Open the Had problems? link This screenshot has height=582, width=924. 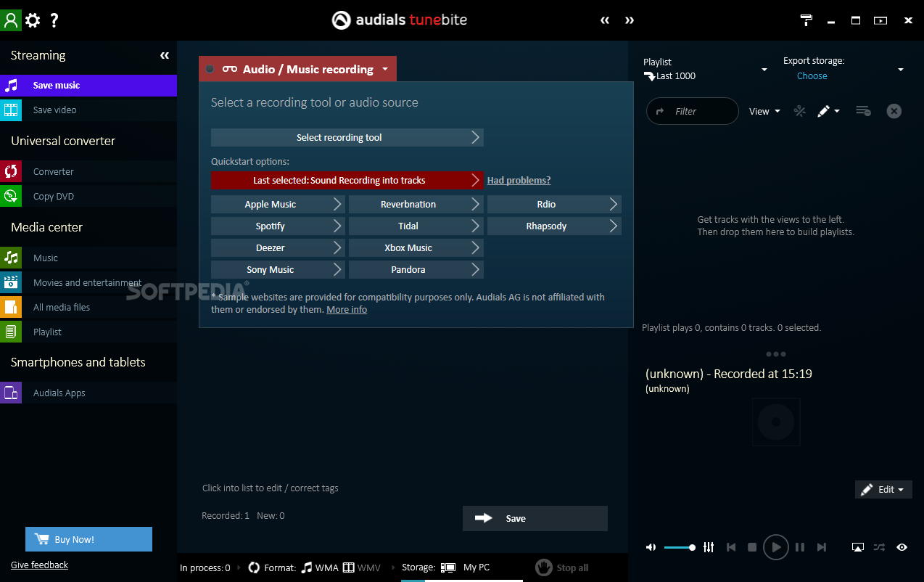[x=519, y=181]
